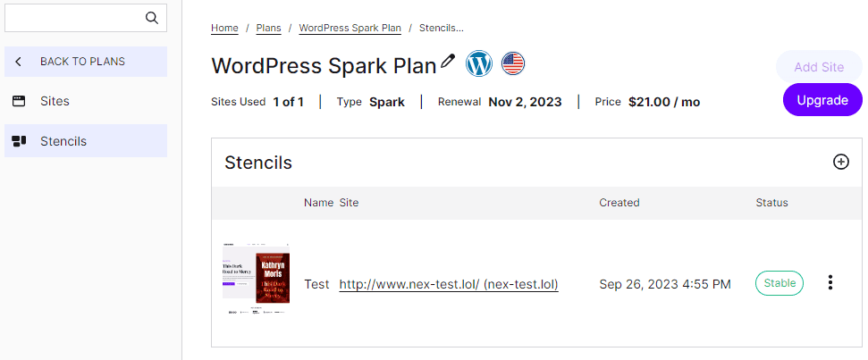Click the Upgrade button
Viewport: 868px width, 360px height.
(x=822, y=100)
